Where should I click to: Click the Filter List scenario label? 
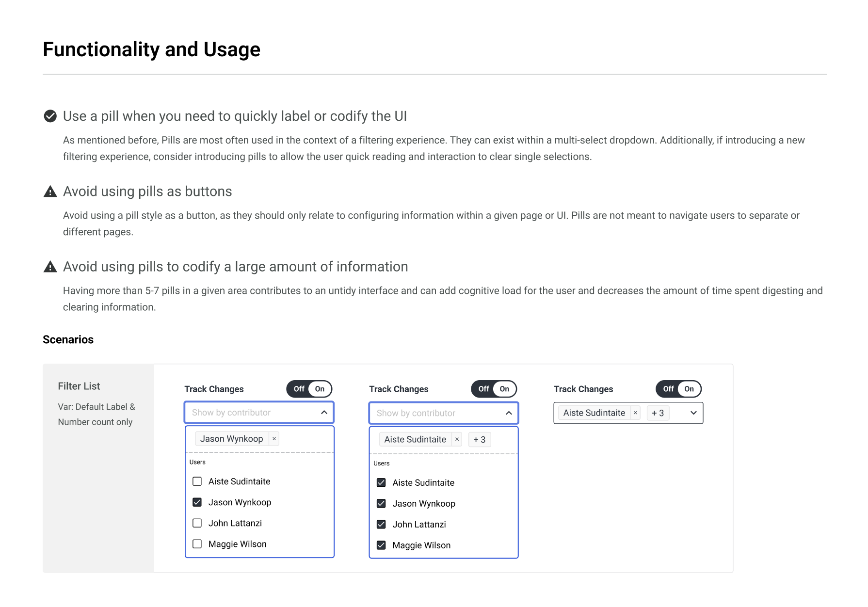click(x=79, y=386)
